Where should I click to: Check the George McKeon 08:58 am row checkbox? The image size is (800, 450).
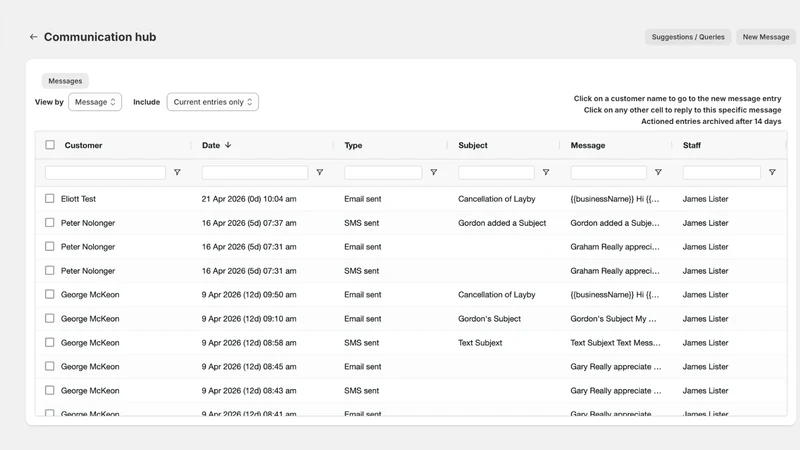[x=49, y=342]
